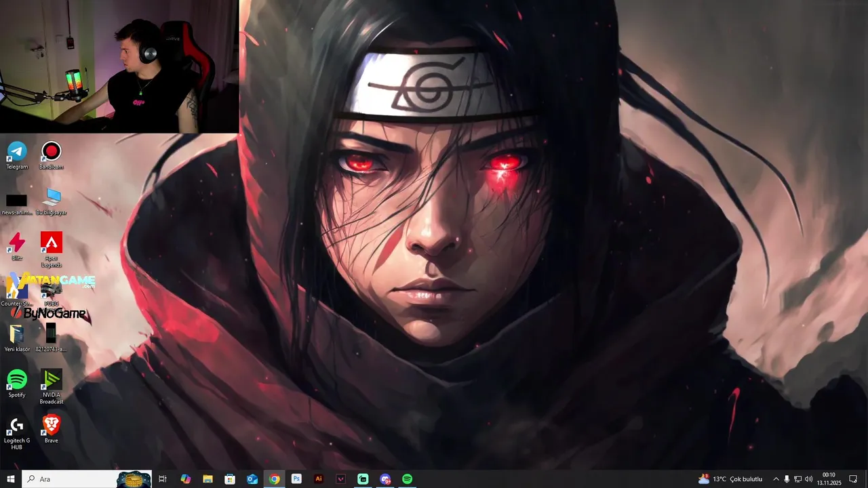Open Task View from the taskbar
This screenshot has width=868, height=488.
point(163,479)
